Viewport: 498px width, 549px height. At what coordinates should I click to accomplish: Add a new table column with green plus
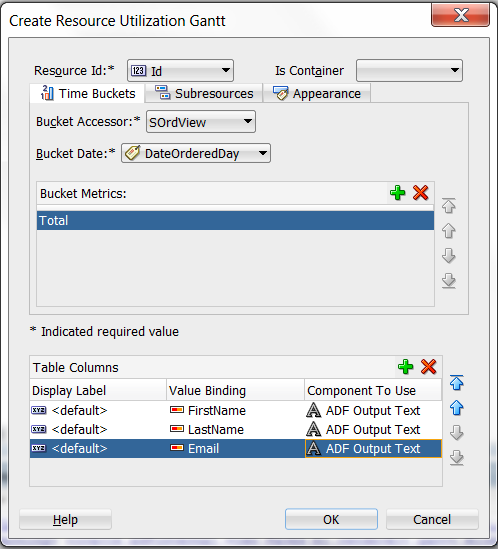[406, 367]
